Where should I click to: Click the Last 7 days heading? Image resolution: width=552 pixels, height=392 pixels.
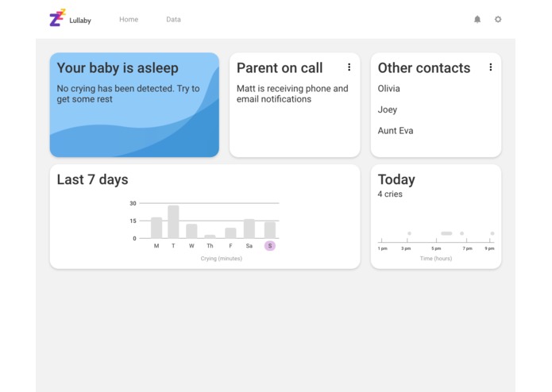93,179
